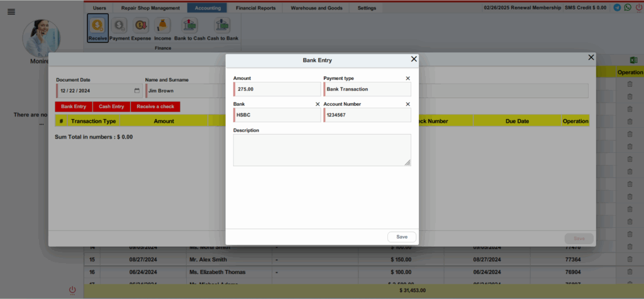The width and height of the screenshot is (644, 299).
Task: Click Sum Total in numbers text
Action: (x=94, y=137)
